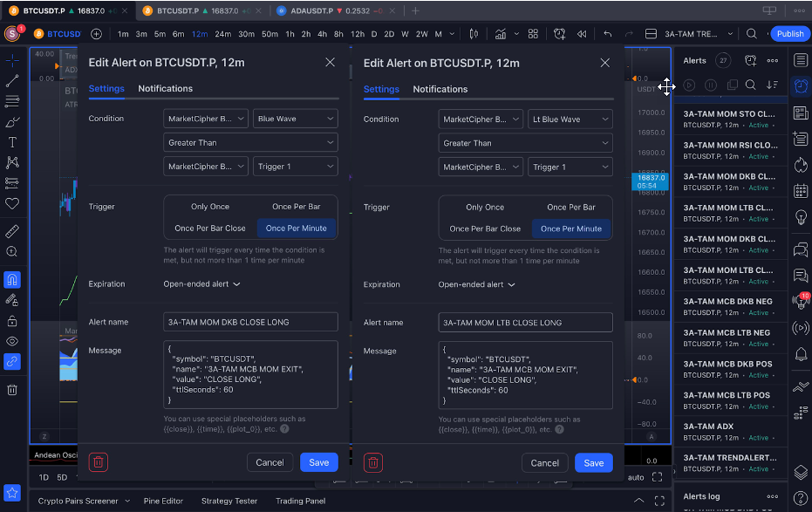Open the watchlist panel icon
This screenshot has height=512, width=812.
click(801, 60)
